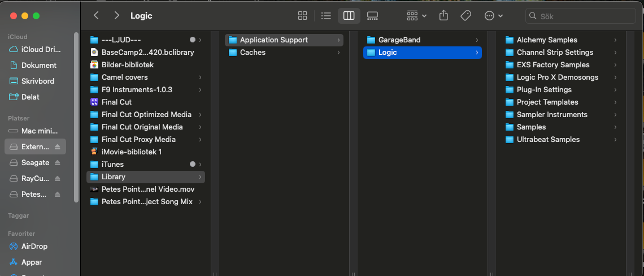
Task: Open the Final Cut library file
Action: (116, 102)
